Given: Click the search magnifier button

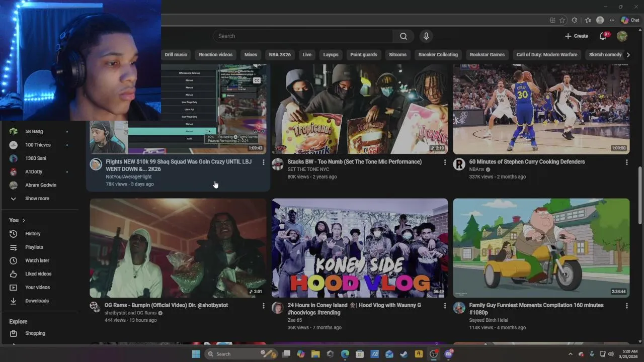Looking at the screenshot, I should 404,36.
